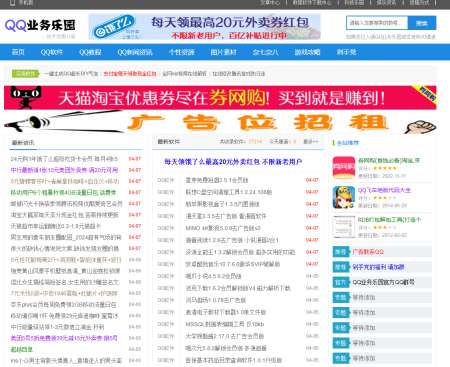Click the Tmall black cat icon on banner
The width and height of the screenshot is (450, 367).
tap(26, 97)
